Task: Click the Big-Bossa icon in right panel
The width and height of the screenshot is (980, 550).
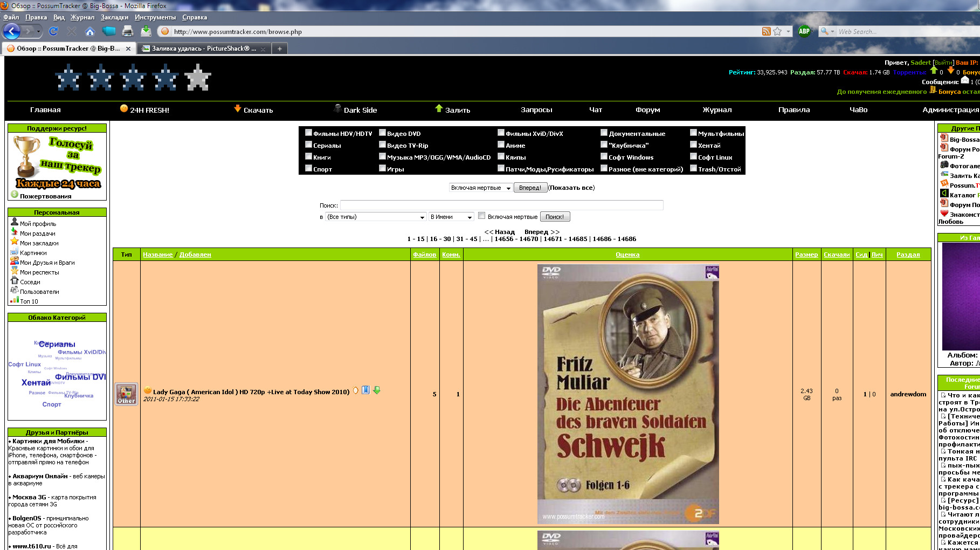Action: [944, 138]
